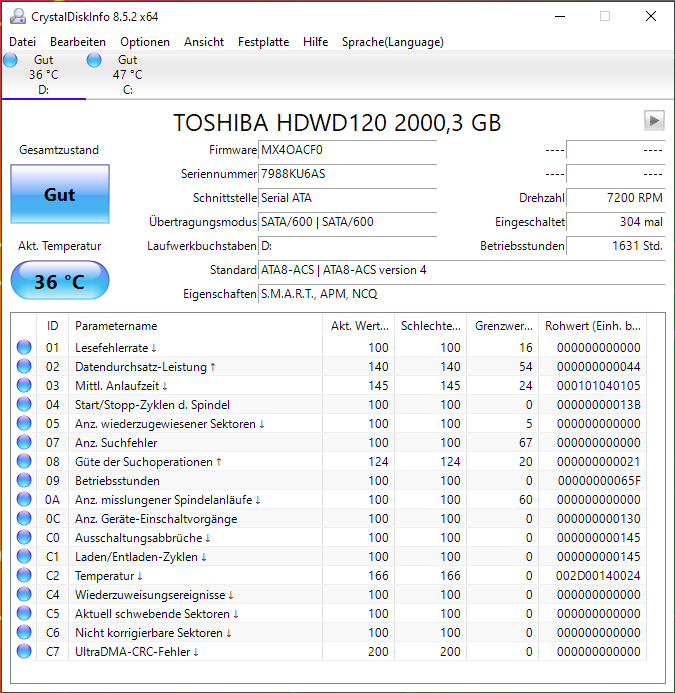Viewport: 675px width, 693px height.
Task: Click the 36 °C temperature button
Action: coord(60,280)
